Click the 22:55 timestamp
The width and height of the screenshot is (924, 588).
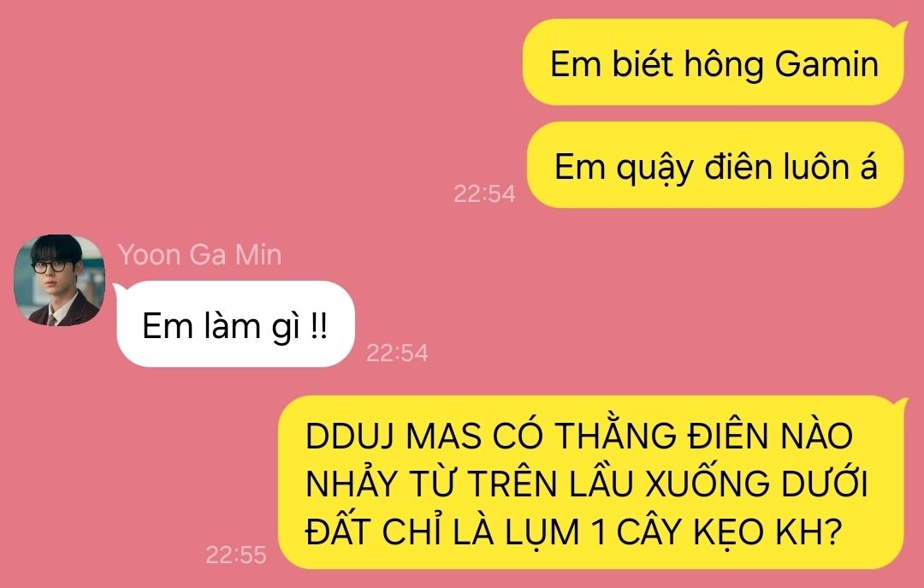(236, 555)
